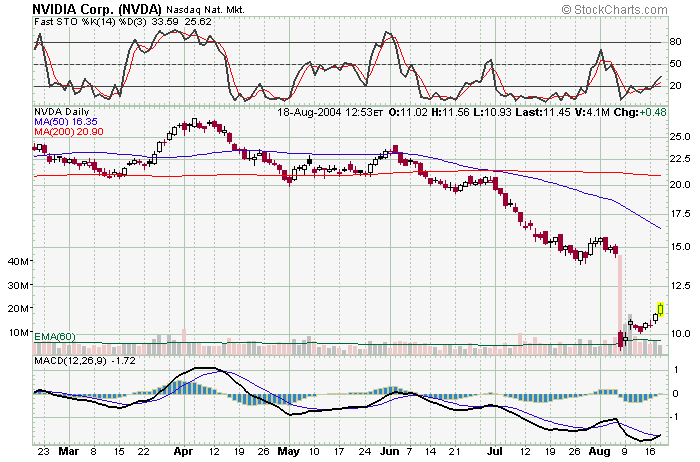Click the V:4.1M volume value

click(592, 112)
